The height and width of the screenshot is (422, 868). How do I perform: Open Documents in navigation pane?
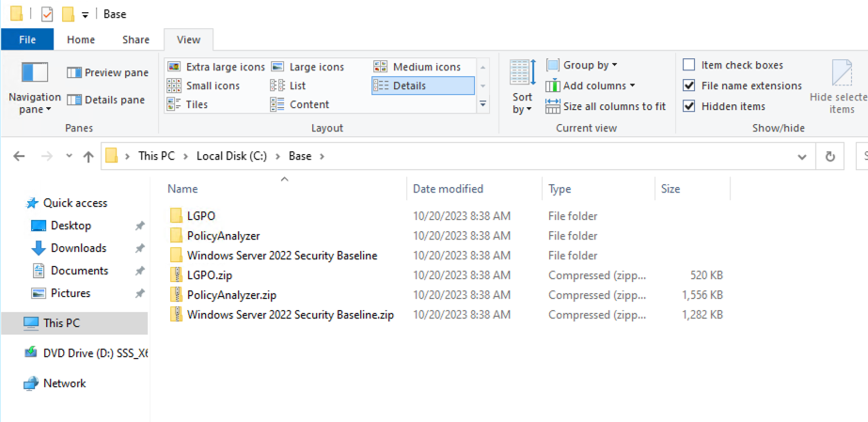tap(79, 271)
